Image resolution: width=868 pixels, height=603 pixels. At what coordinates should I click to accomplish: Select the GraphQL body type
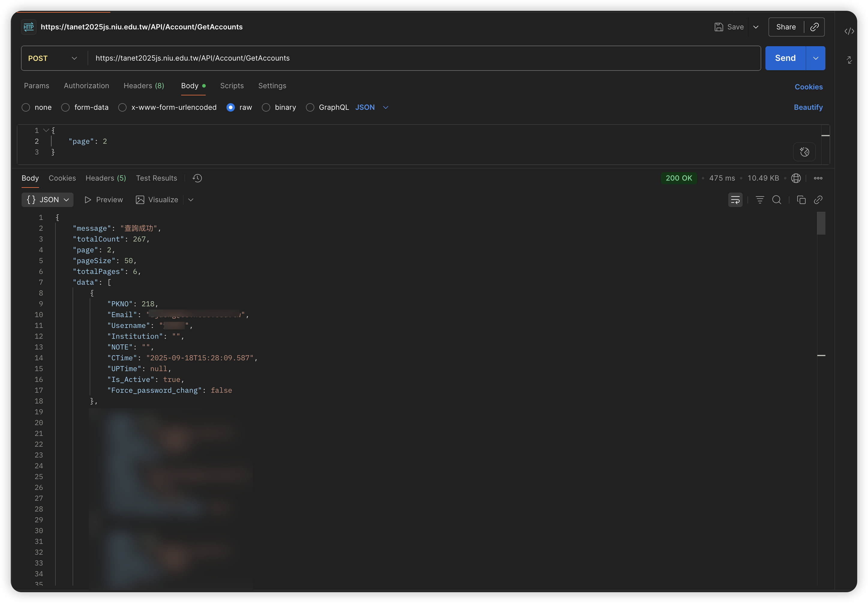310,107
